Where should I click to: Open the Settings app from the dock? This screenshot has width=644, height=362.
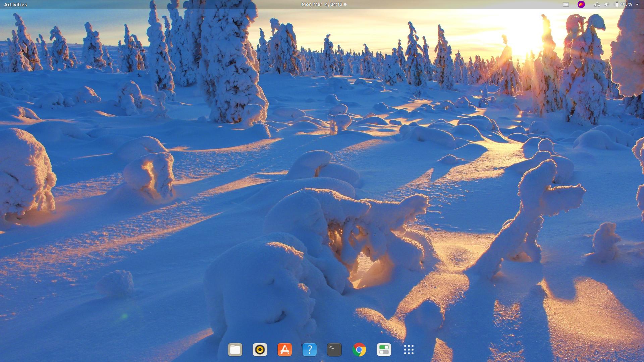pyautogui.click(x=384, y=349)
